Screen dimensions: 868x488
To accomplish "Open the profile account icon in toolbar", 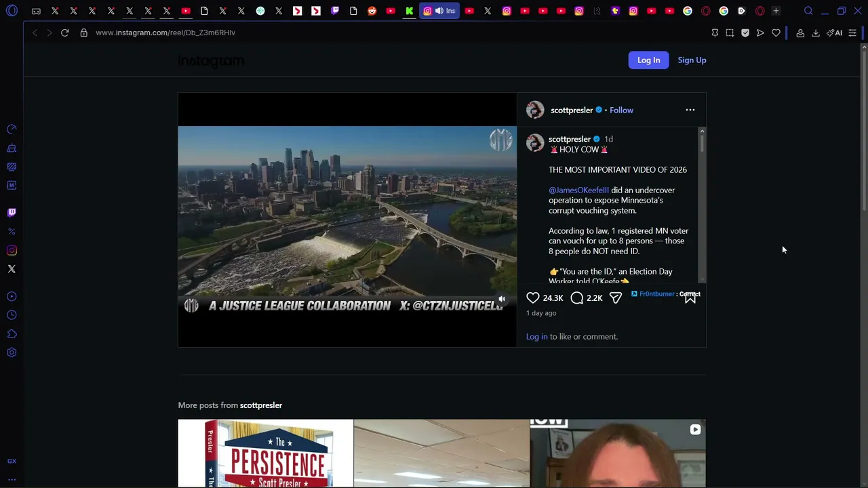I will (x=800, y=33).
